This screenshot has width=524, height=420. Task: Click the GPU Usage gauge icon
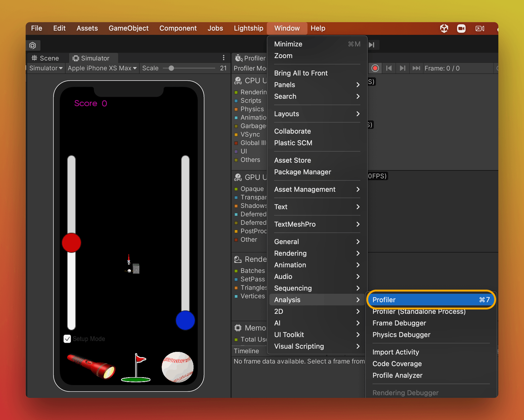[238, 177]
